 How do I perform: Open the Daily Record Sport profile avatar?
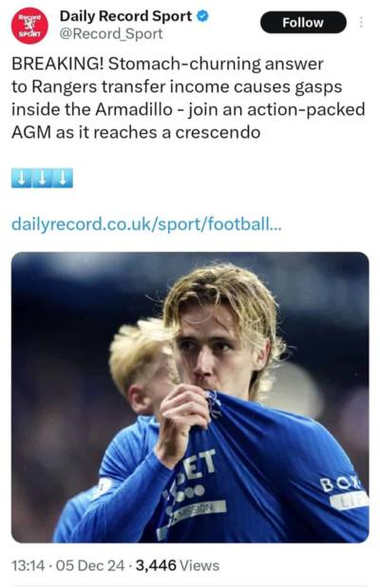click(29, 26)
